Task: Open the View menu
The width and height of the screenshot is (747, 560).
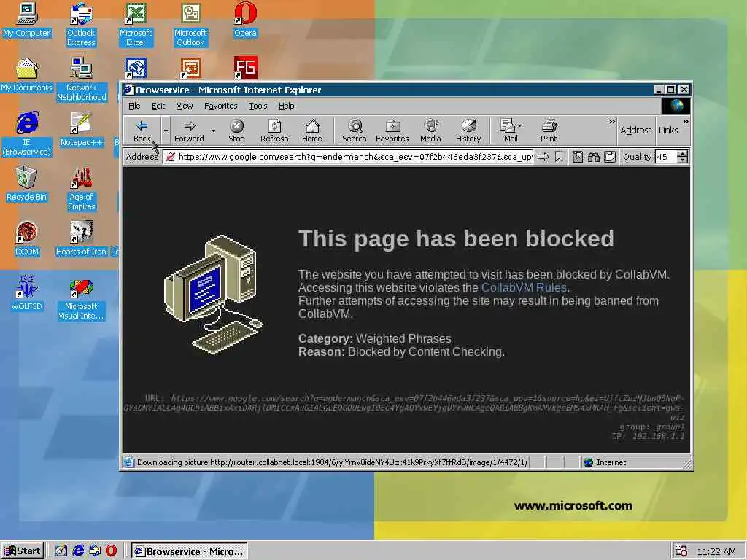Action: (x=185, y=106)
